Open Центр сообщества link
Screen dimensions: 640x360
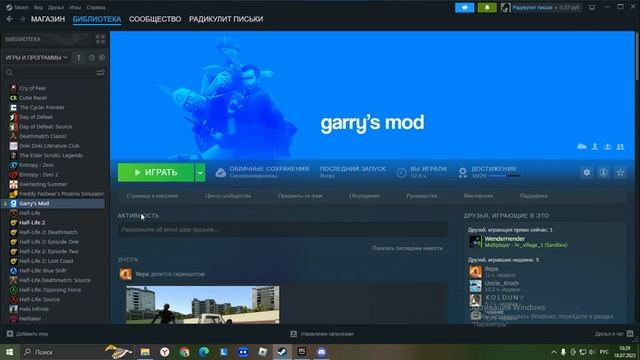click(228, 196)
